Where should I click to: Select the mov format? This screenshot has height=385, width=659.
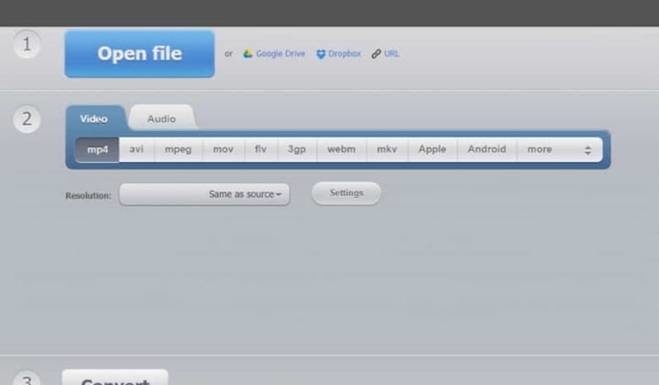pyautogui.click(x=223, y=149)
